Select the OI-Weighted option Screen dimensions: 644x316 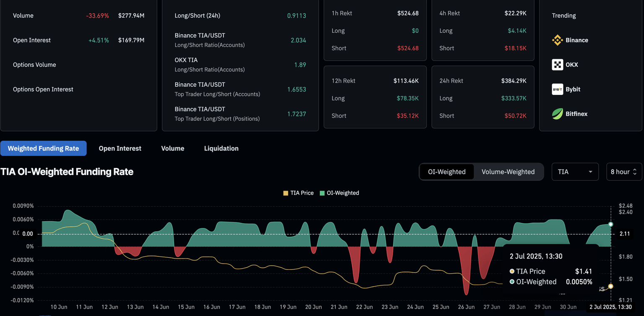[447, 172]
